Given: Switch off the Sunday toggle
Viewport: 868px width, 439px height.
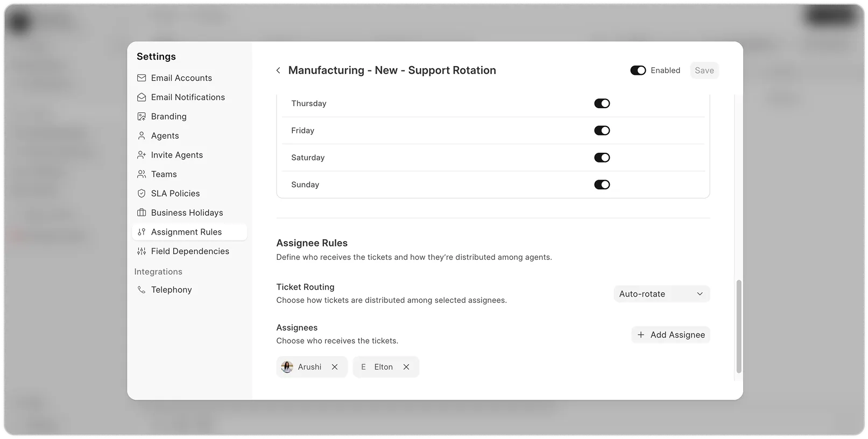Looking at the screenshot, I should [x=602, y=185].
